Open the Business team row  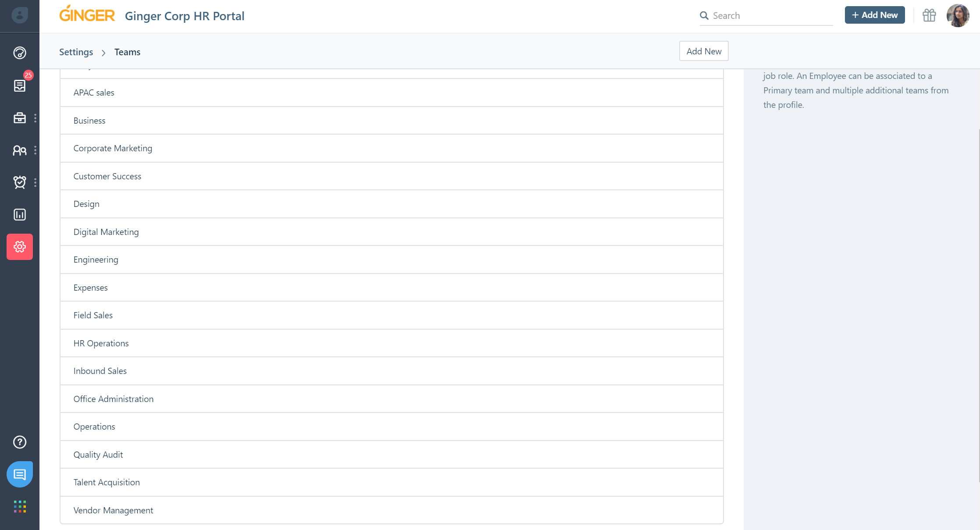tap(392, 121)
